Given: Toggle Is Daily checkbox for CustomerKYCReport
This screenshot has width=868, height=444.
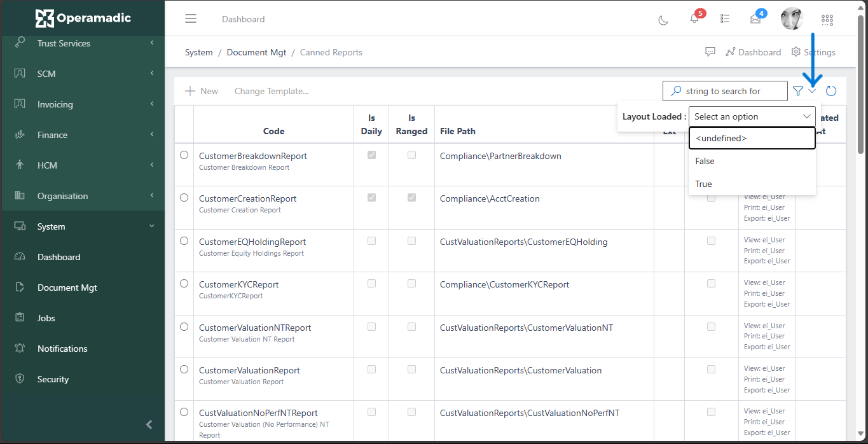Looking at the screenshot, I should click(x=371, y=284).
